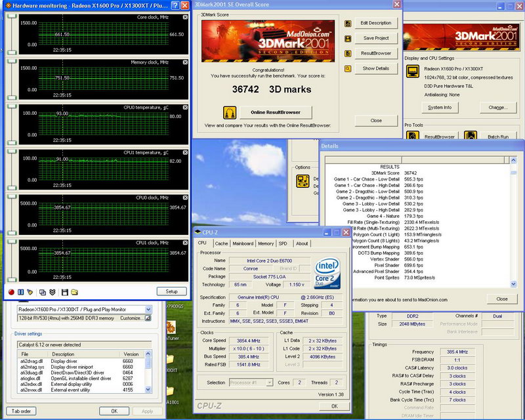
Task: Switch to the Mainboard tab in CPU-Z
Action: tap(243, 243)
